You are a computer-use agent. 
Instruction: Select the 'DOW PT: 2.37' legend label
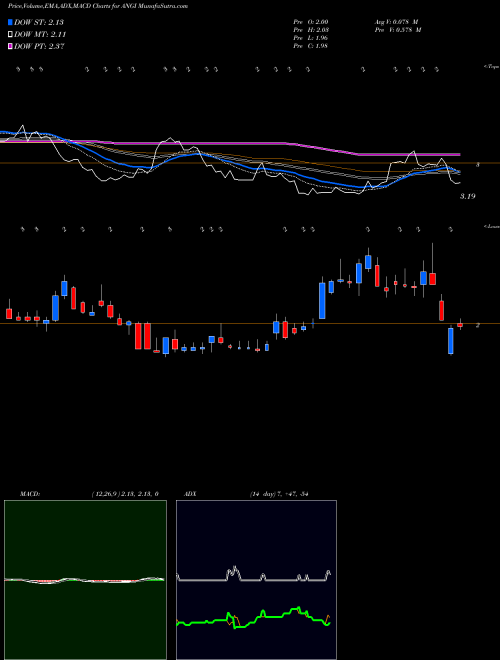(x=39, y=46)
